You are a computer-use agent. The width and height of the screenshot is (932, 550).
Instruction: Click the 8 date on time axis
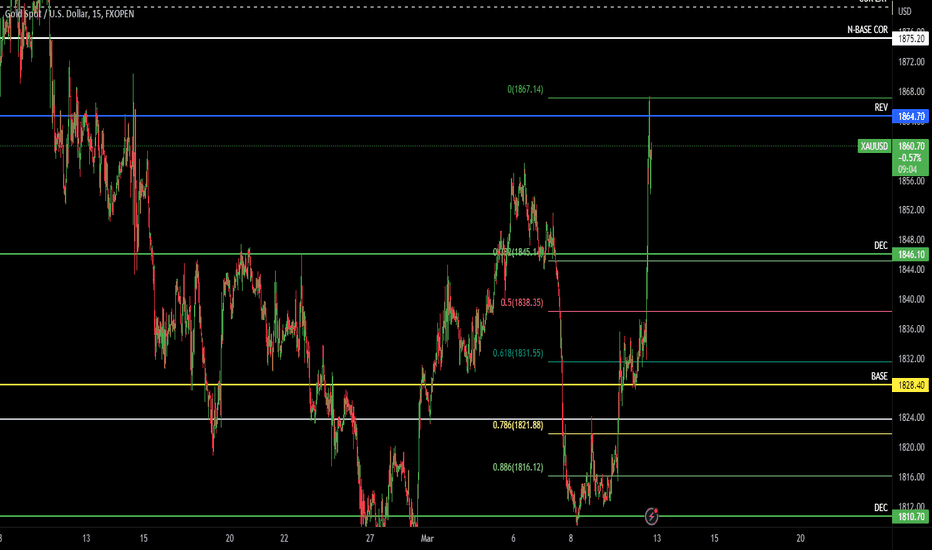tap(571, 539)
